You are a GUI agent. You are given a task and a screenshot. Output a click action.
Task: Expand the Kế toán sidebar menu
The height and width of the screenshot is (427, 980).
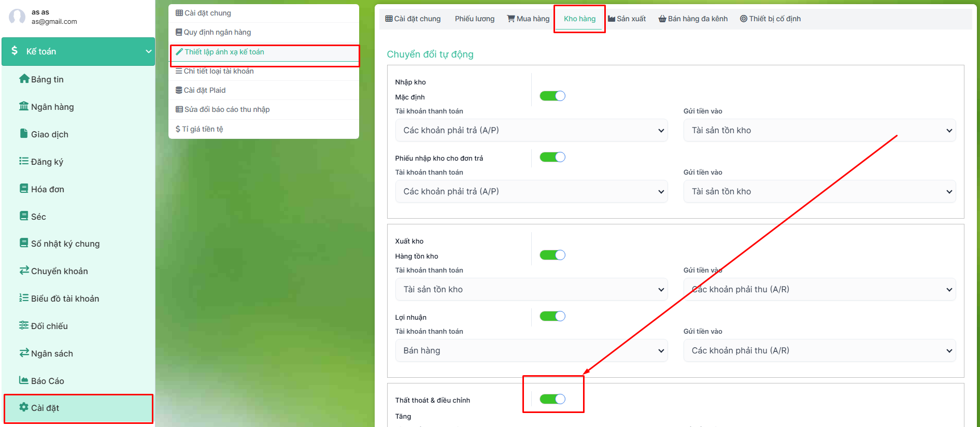pyautogui.click(x=78, y=51)
